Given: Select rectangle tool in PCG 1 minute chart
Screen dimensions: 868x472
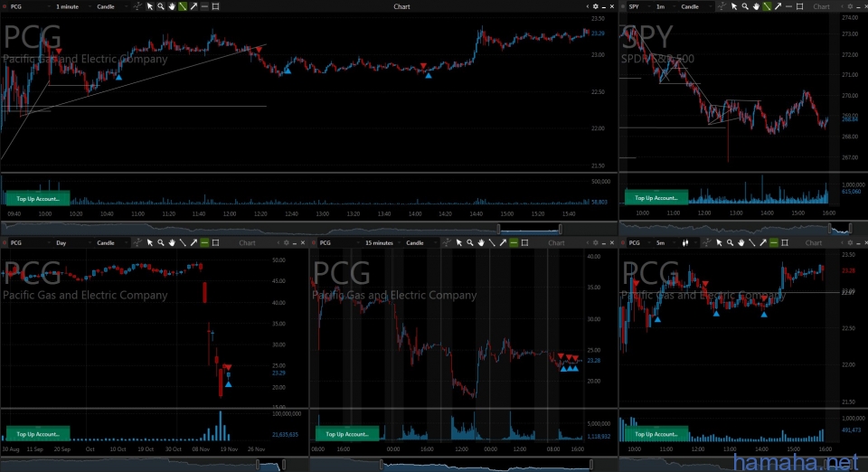Looking at the screenshot, I should tap(216, 6).
